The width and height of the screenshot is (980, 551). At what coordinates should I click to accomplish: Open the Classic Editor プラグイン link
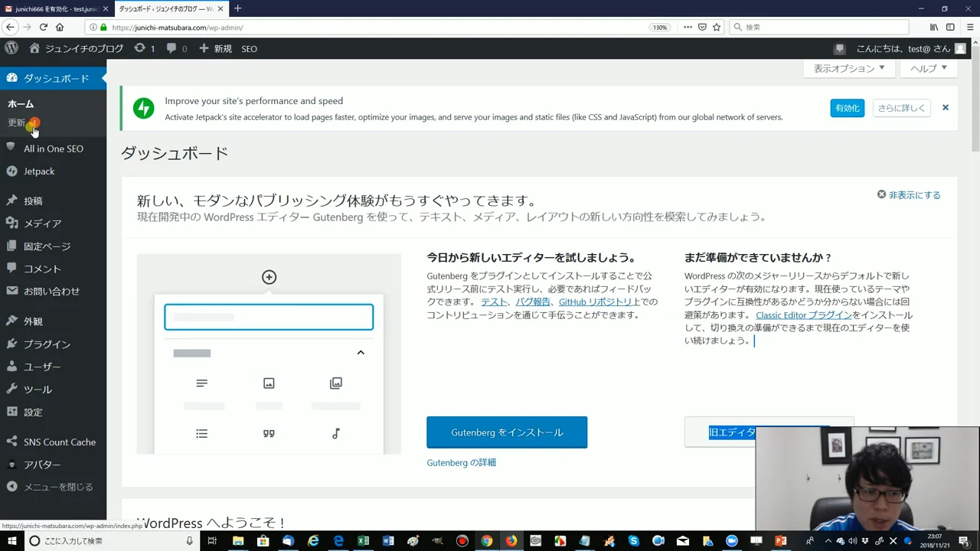pos(803,315)
